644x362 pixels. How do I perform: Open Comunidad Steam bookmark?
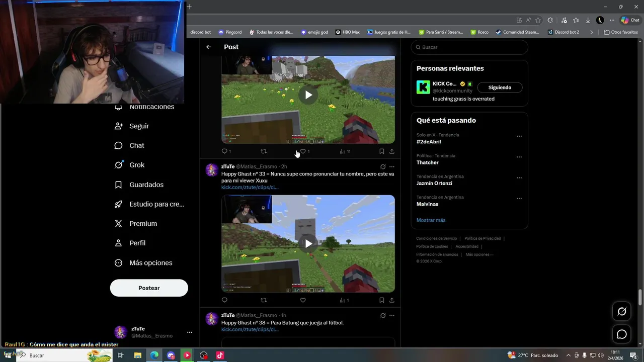517,32
